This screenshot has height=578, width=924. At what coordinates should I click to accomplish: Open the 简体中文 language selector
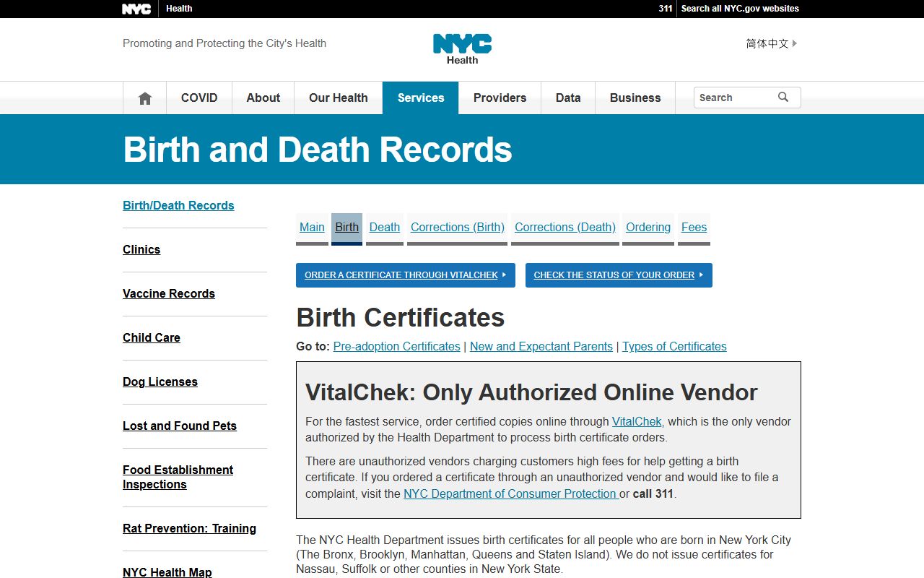pos(772,43)
